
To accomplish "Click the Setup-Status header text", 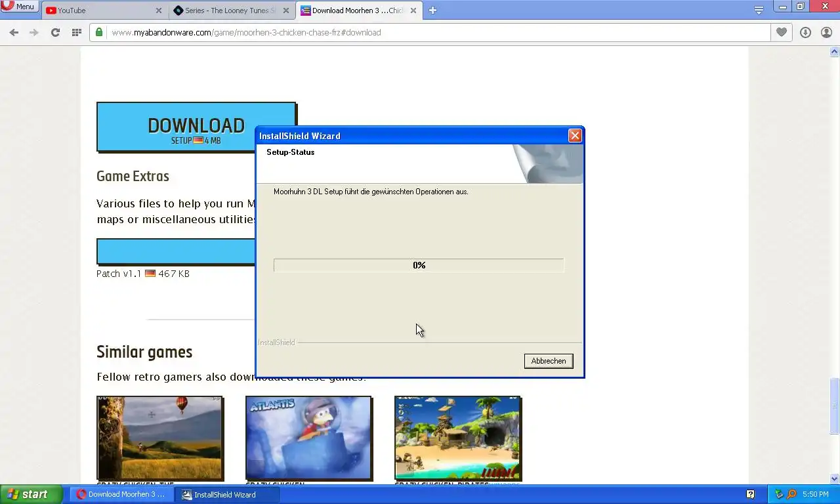I will pos(290,152).
